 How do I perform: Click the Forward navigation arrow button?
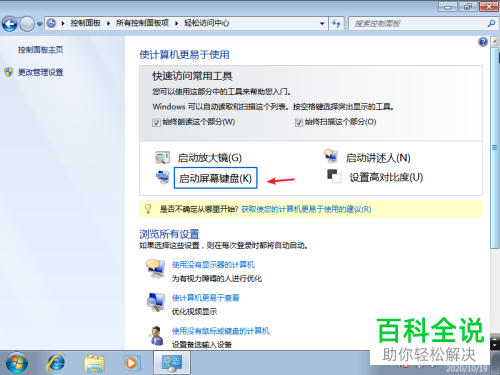click(x=27, y=24)
